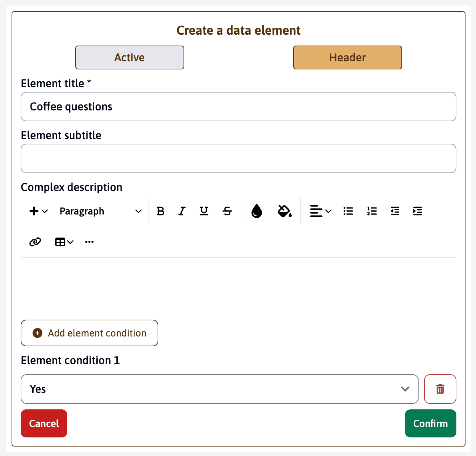
Task: Open the text color picker
Action: pyautogui.click(x=257, y=211)
